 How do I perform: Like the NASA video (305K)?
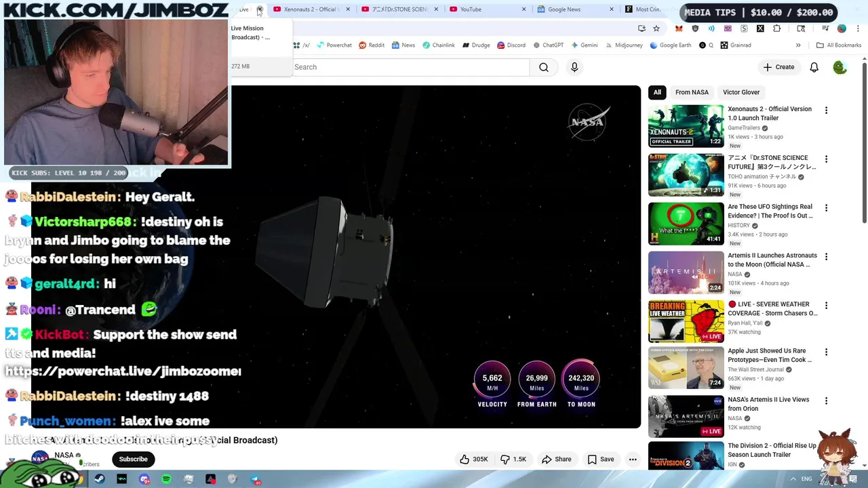pos(473,459)
